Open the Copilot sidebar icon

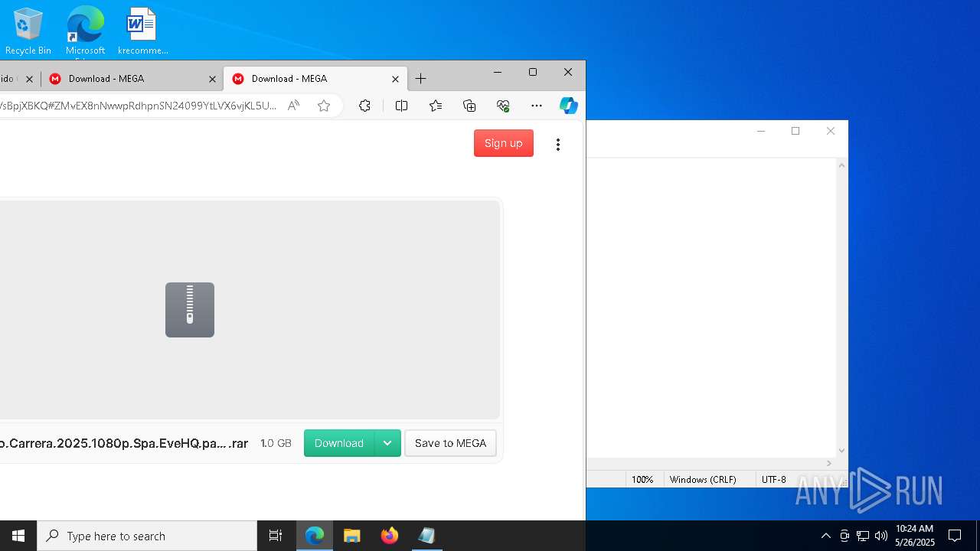(568, 106)
